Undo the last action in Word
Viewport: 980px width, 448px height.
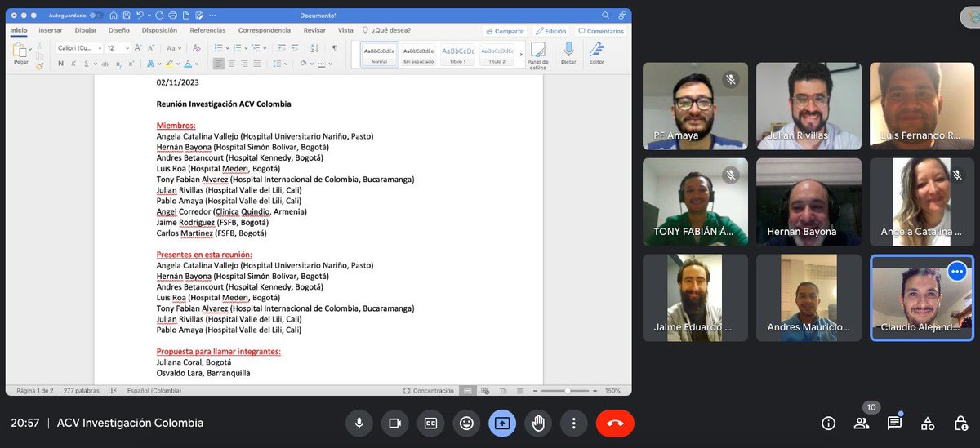[x=140, y=15]
